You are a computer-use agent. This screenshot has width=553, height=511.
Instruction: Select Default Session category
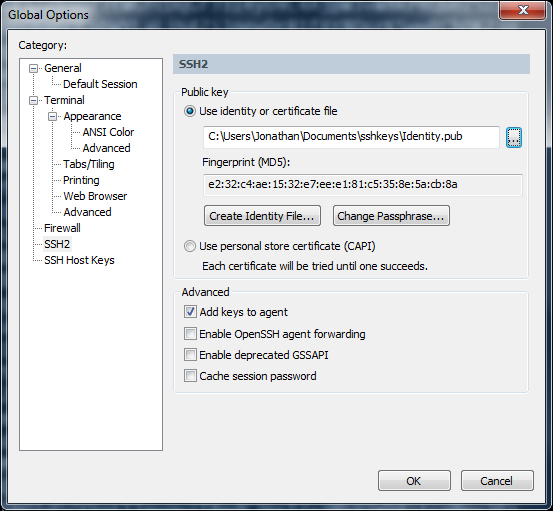[100, 84]
